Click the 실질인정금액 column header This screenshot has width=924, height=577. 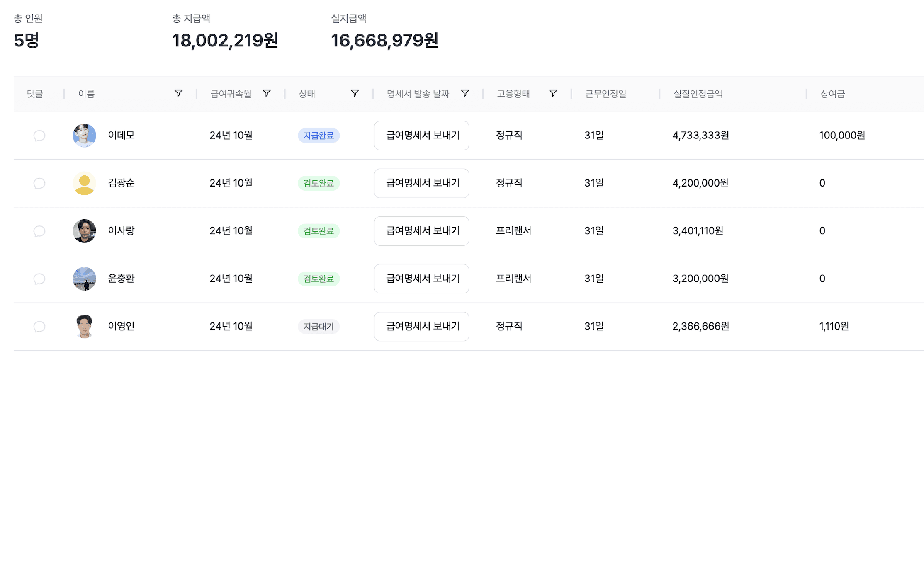[x=698, y=94]
